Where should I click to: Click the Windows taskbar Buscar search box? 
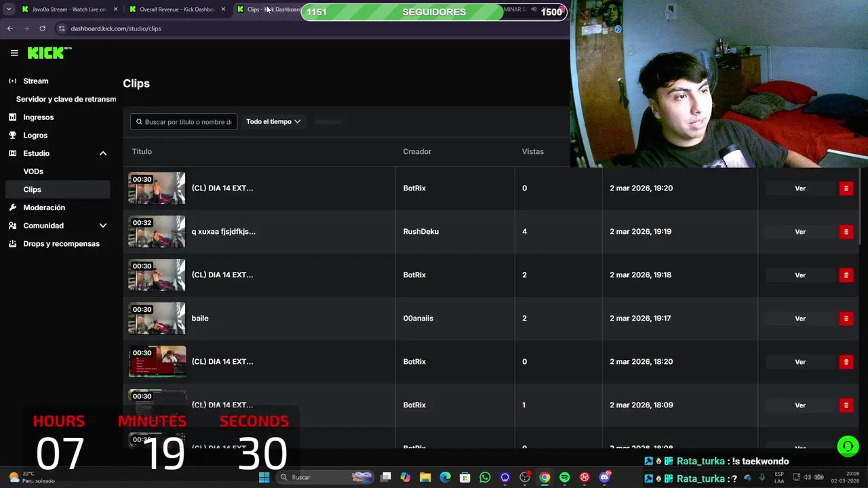[x=325, y=477]
